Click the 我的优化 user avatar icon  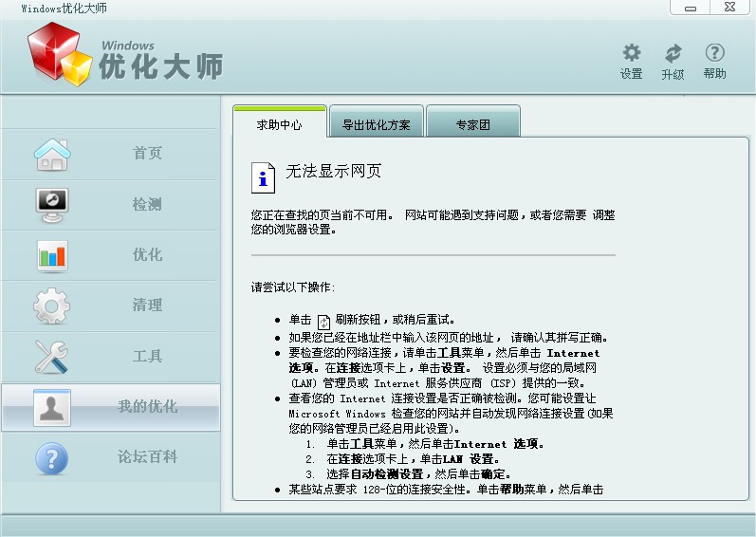pyautogui.click(x=52, y=408)
